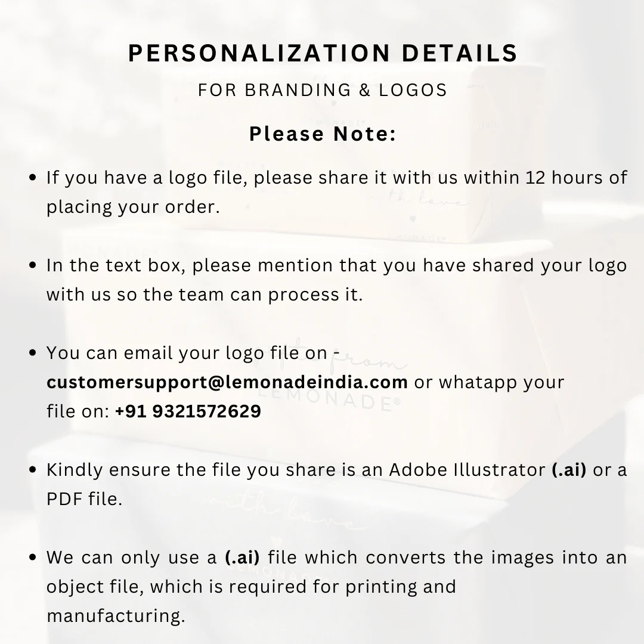Click the bullet dot before "If you have"

[x=33, y=178]
